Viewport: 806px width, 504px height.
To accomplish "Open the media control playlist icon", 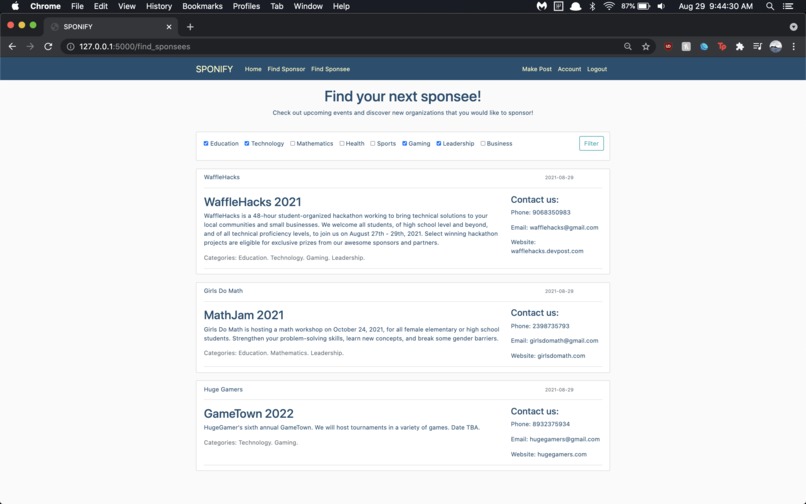I will (x=758, y=46).
